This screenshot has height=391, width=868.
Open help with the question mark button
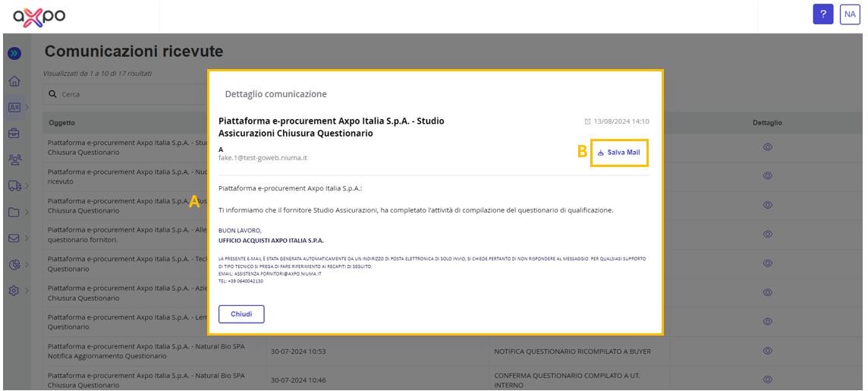pyautogui.click(x=823, y=14)
